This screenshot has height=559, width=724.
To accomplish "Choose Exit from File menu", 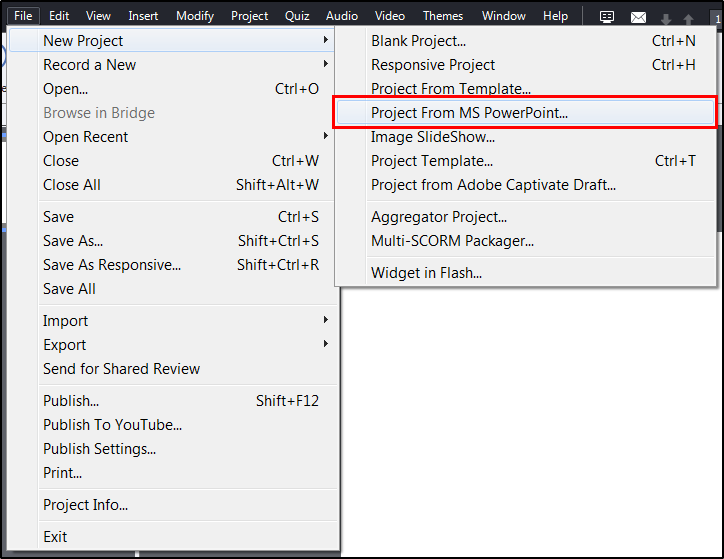I will pyautogui.click(x=55, y=536).
